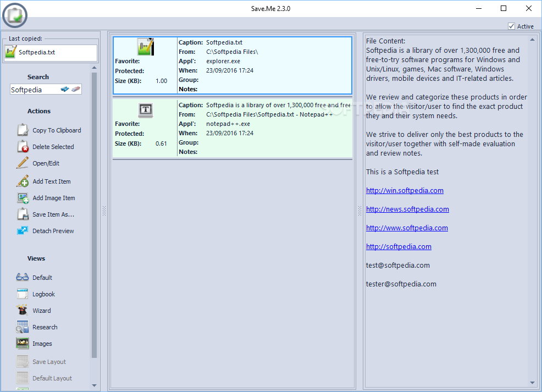
Task: Click tester@softpedia.com text
Action: (x=401, y=284)
